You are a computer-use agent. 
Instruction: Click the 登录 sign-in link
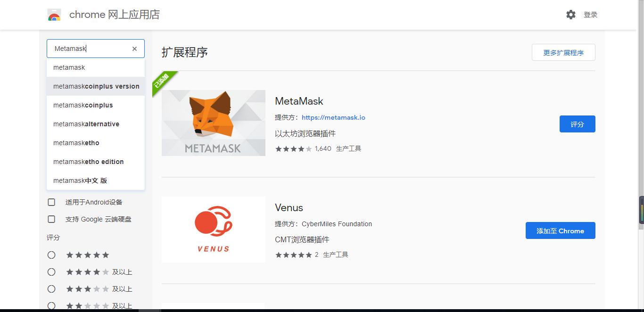591,15
